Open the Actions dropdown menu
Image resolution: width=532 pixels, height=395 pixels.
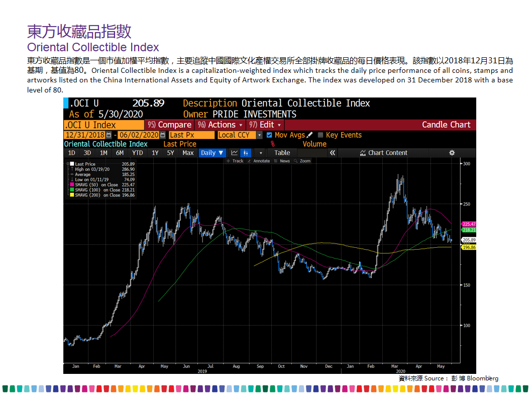(220, 125)
